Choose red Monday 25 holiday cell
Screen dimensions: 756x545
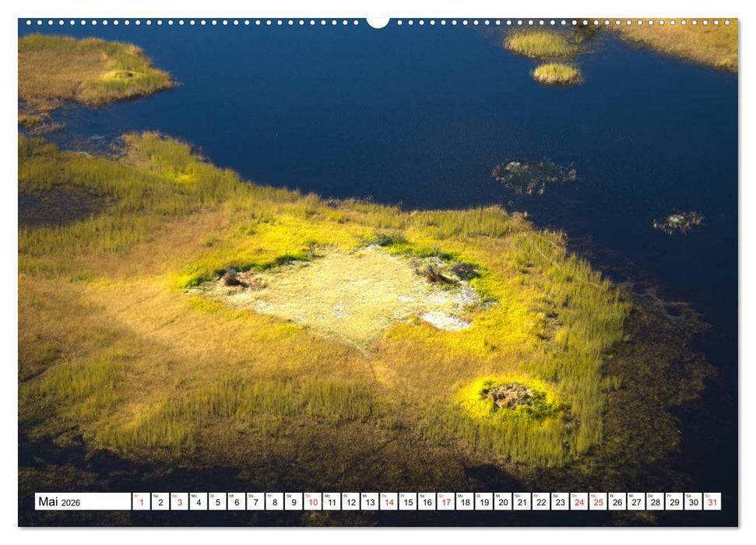pyautogui.click(x=598, y=502)
